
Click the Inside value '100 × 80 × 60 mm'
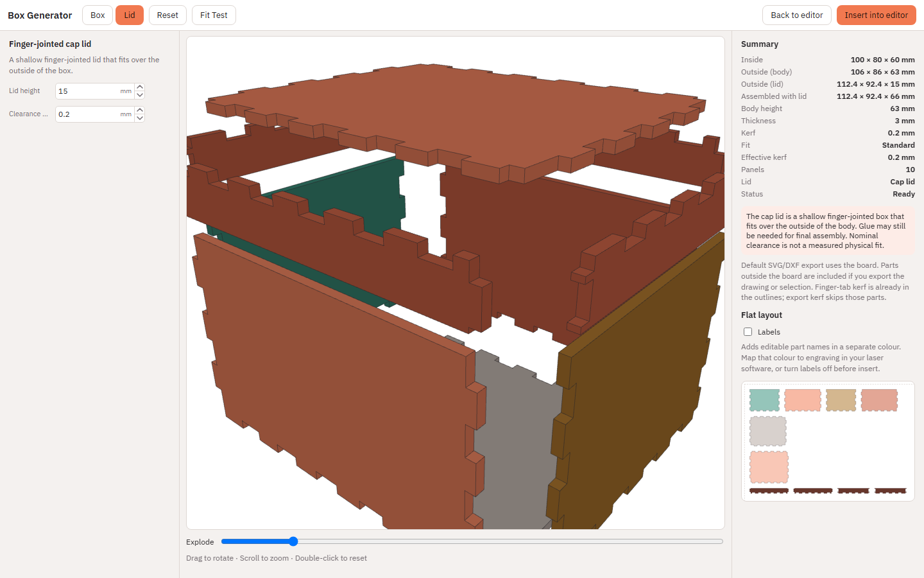pos(883,60)
